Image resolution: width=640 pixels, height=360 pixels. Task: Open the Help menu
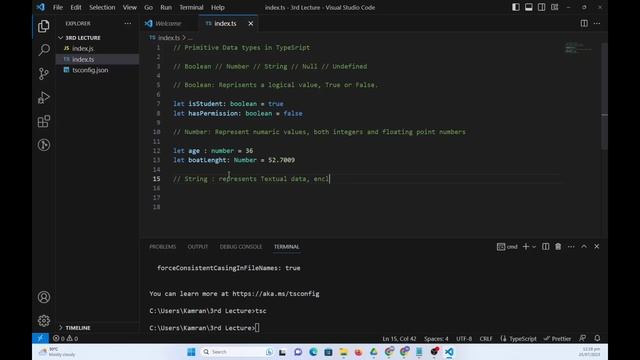point(218,7)
